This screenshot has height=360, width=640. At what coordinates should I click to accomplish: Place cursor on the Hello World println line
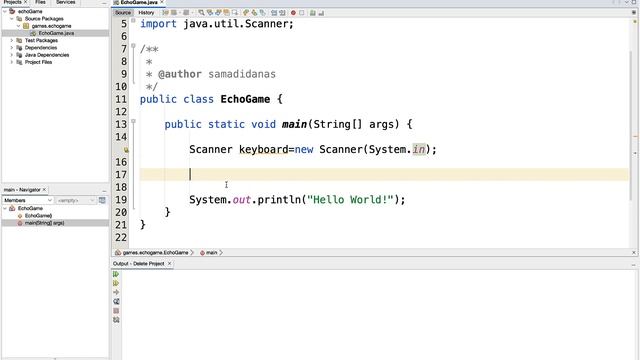(x=297, y=200)
